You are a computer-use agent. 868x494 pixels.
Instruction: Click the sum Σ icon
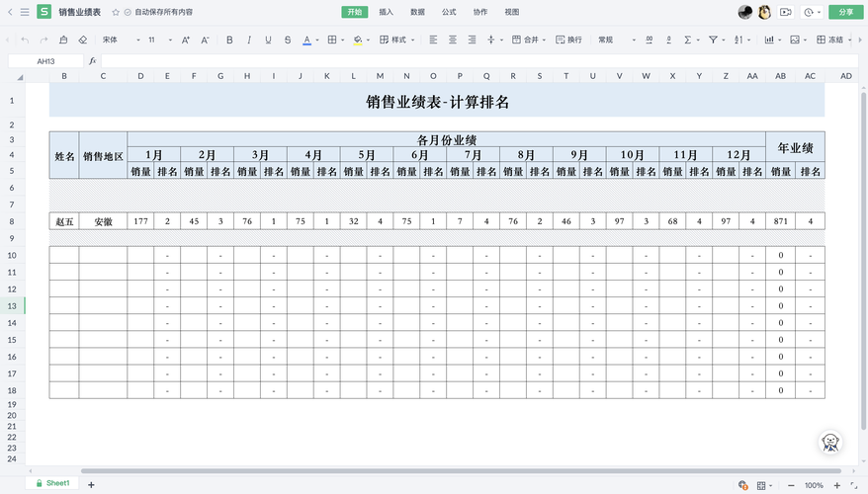pos(688,40)
